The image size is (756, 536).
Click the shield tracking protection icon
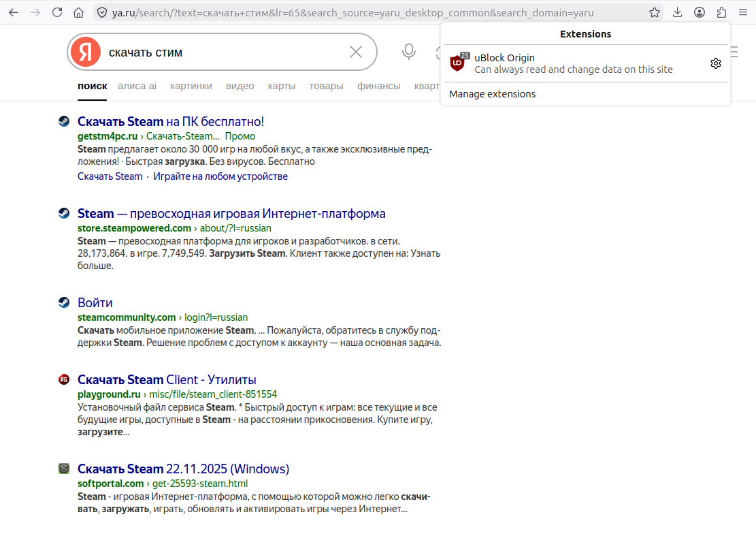pyautogui.click(x=102, y=12)
